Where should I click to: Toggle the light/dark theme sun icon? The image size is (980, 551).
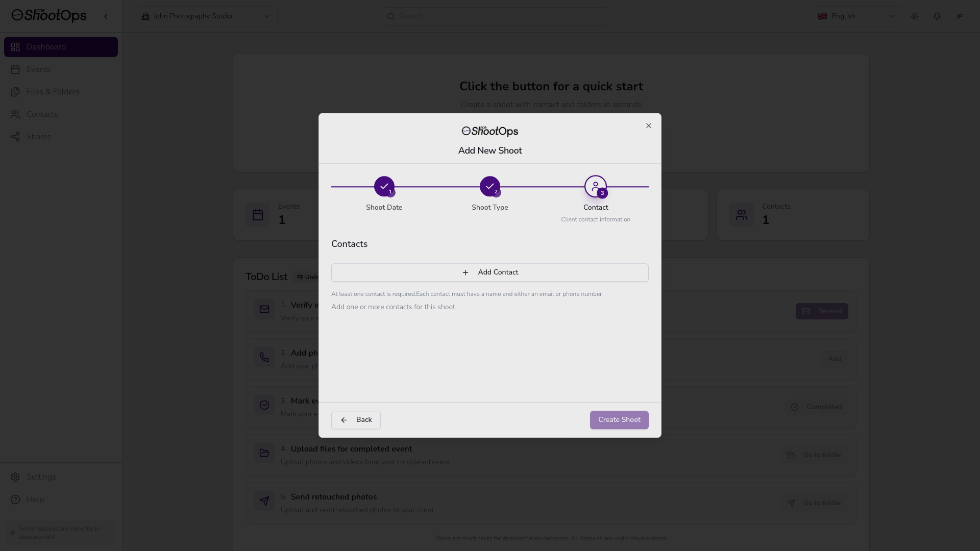point(914,16)
